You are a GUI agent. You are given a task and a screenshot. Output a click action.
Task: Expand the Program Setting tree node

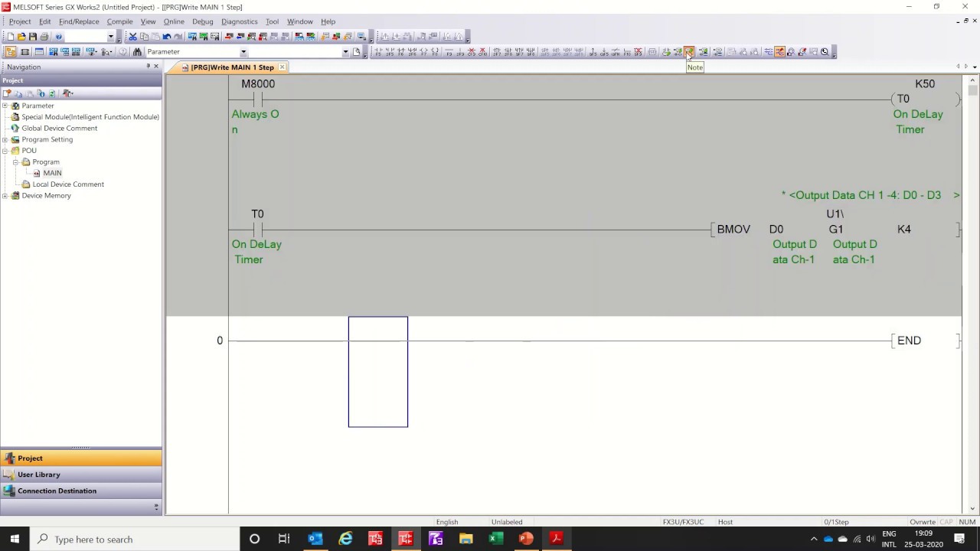(5, 139)
